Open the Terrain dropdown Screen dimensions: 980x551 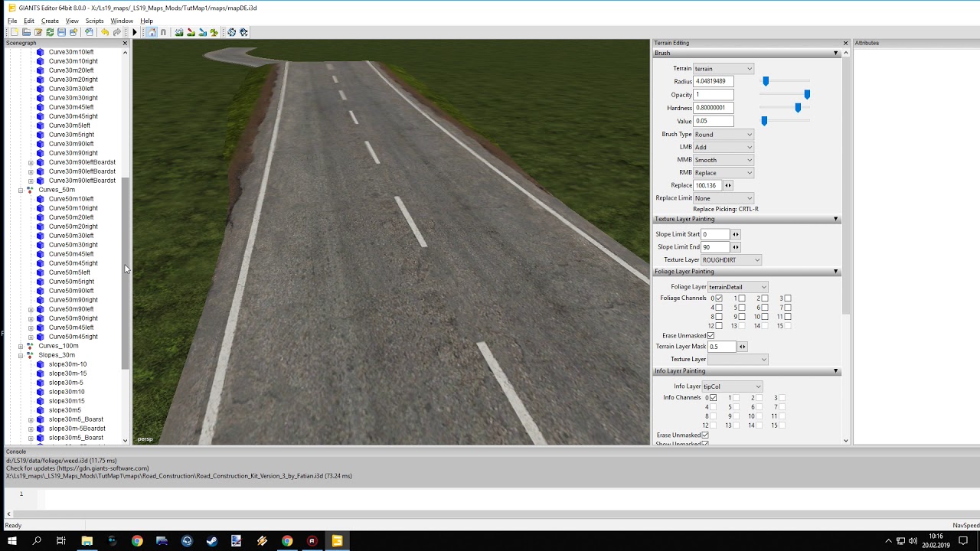tap(724, 69)
